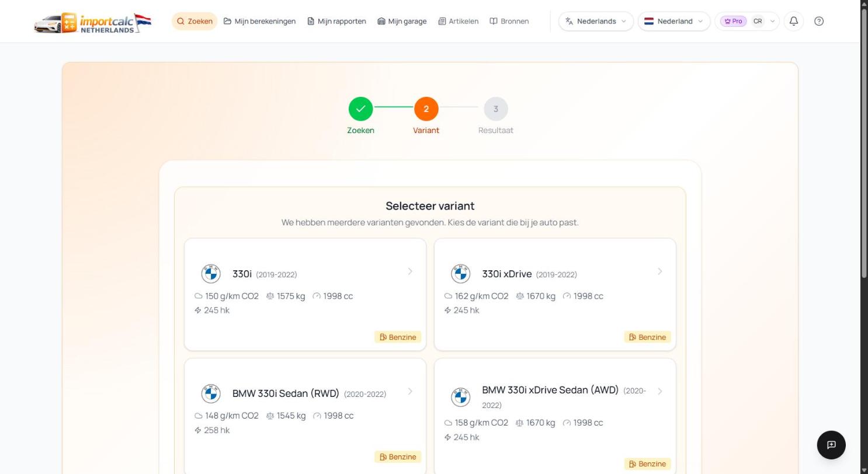Click BMW logo on xDrive Sedan (AWD) card
The image size is (868, 474).
point(461,397)
